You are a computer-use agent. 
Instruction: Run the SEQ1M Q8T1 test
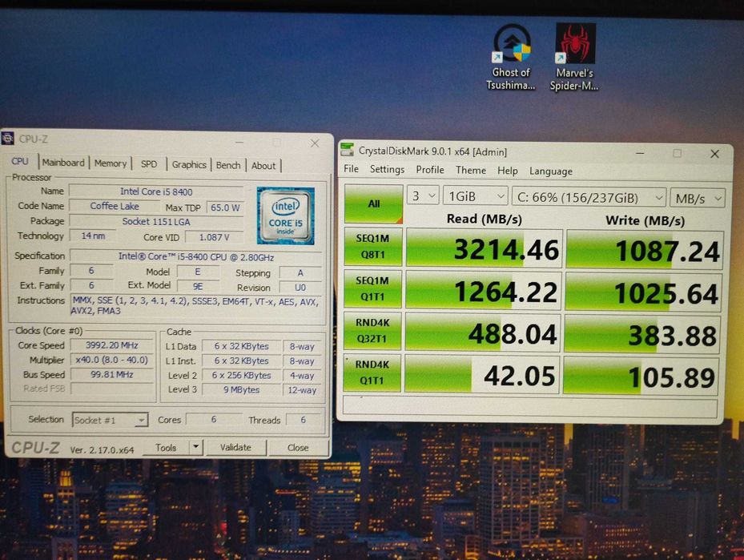point(373,246)
